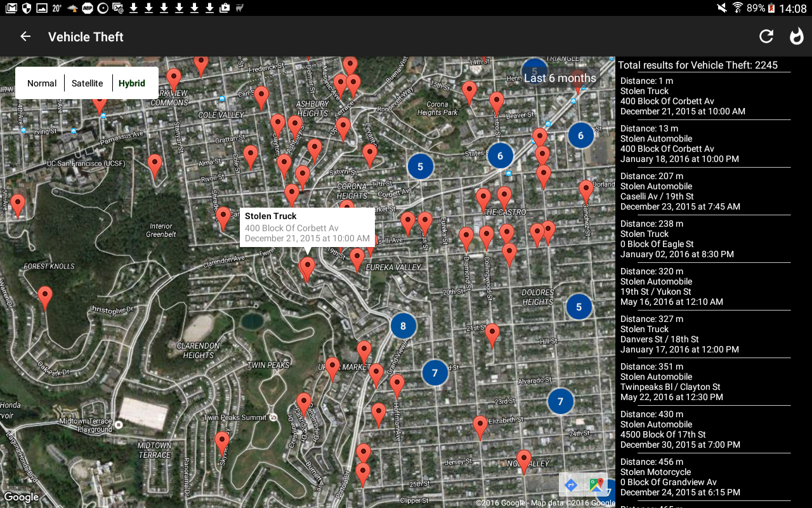
Task: Select the red pin on 5th Ave
Action: pos(18,206)
